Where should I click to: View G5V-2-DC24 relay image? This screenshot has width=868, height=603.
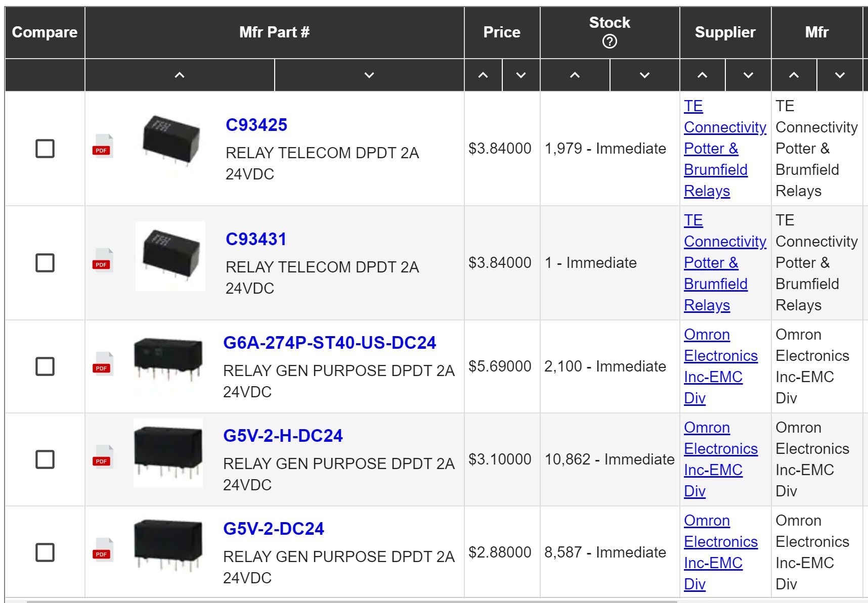pos(168,545)
